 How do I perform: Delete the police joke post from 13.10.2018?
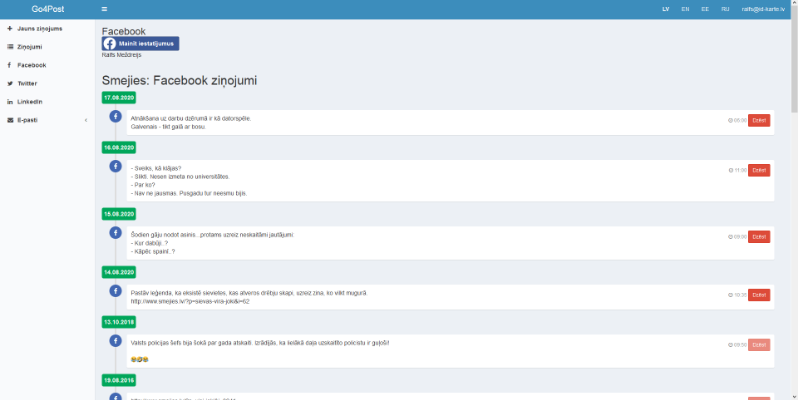[759, 345]
